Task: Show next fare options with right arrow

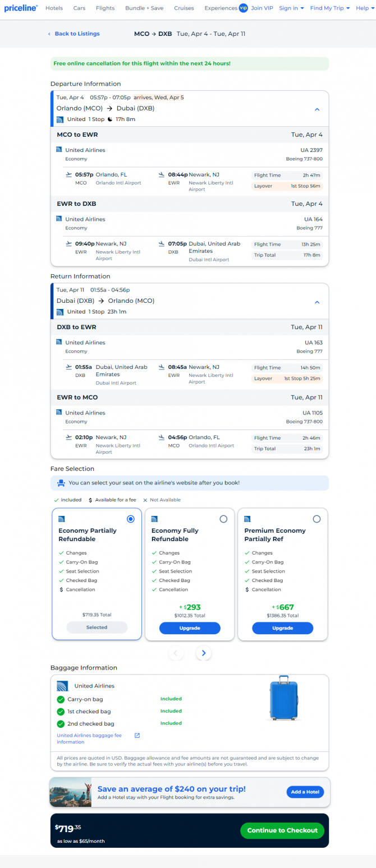Action: pos(204,653)
